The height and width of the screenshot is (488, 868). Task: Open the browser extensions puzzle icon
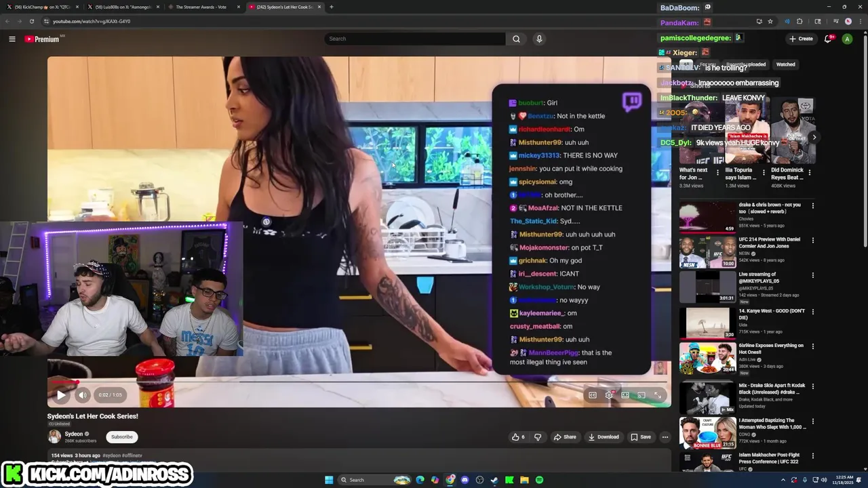click(800, 21)
